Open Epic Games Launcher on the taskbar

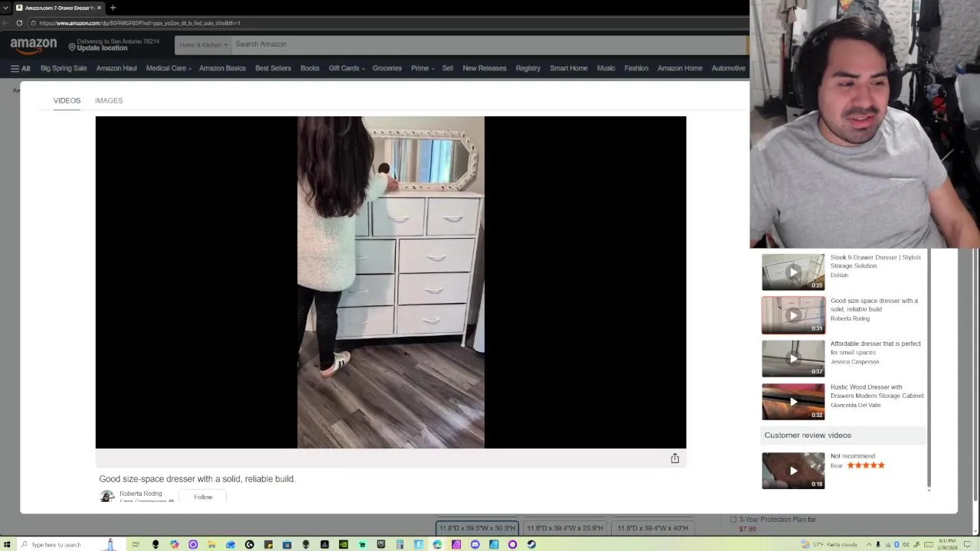[381, 544]
